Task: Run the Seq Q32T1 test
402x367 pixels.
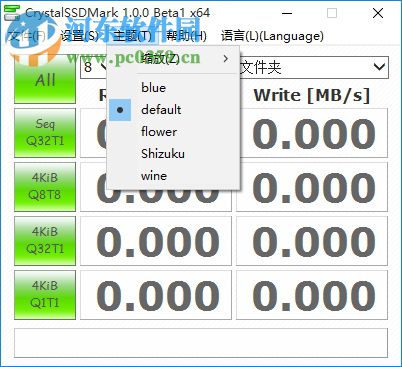Action: [x=45, y=133]
